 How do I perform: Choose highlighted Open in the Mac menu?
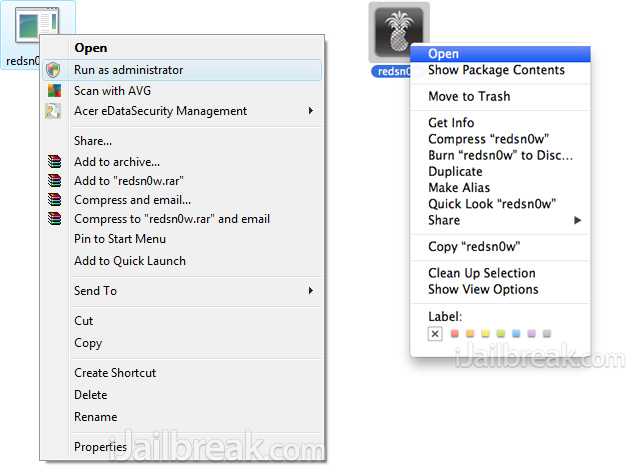[x=500, y=54]
